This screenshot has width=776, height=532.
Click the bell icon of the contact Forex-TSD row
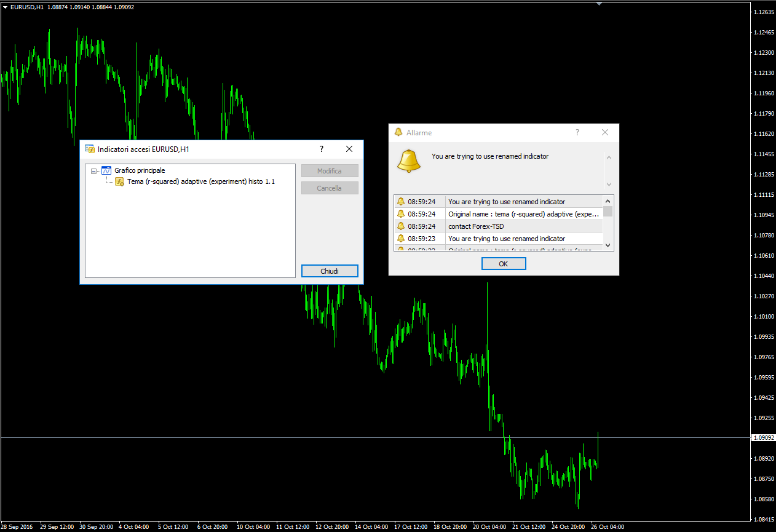point(401,226)
